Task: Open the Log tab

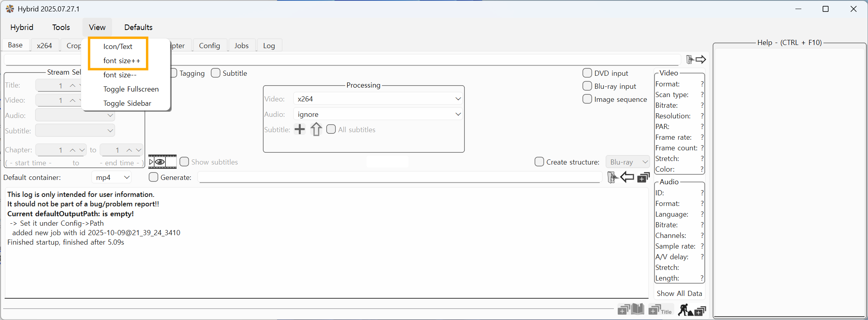Action: click(269, 45)
